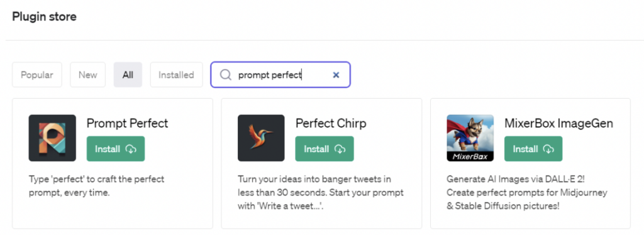
Task: Click the Perfect Chirp hummingbird logo
Action: (261, 138)
